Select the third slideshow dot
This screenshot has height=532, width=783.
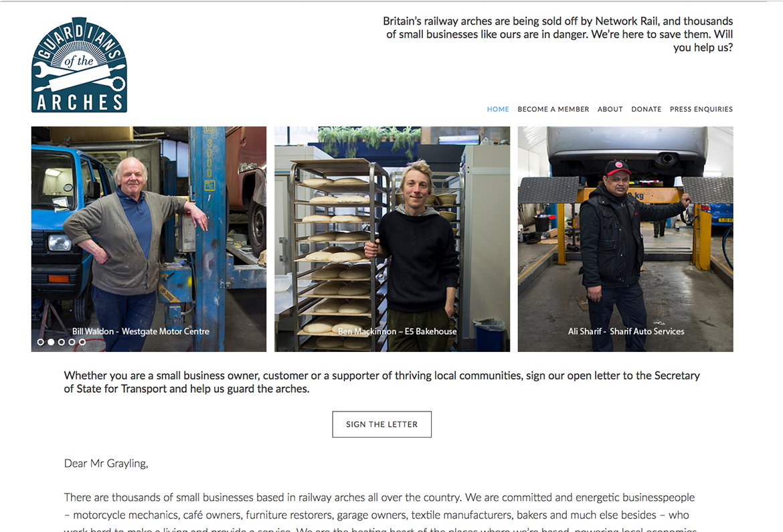click(62, 342)
